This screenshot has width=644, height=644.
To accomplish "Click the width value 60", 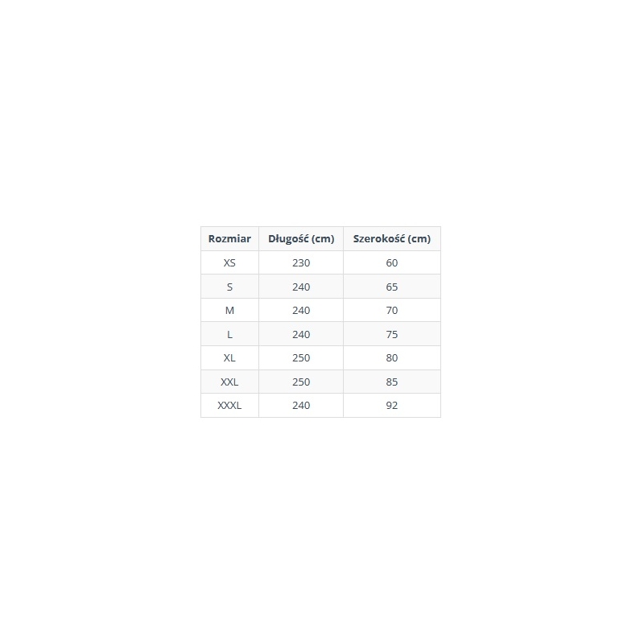I will tap(392, 262).
